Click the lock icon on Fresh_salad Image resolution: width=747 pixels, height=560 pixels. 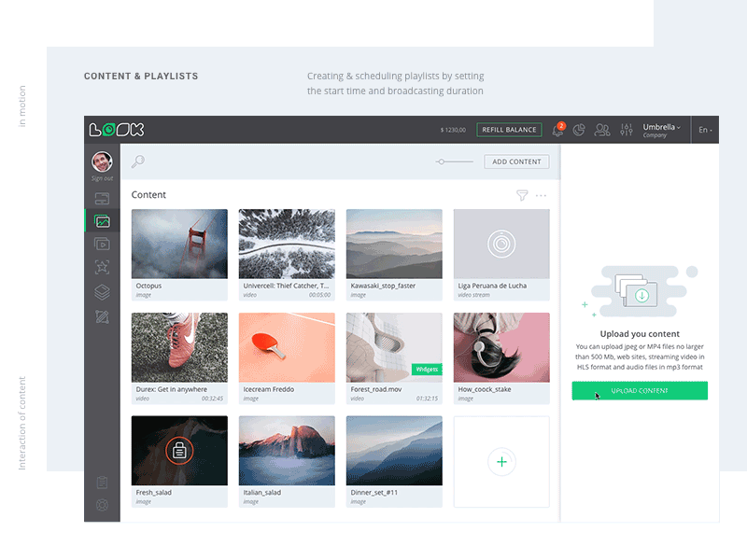click(179, 451)
